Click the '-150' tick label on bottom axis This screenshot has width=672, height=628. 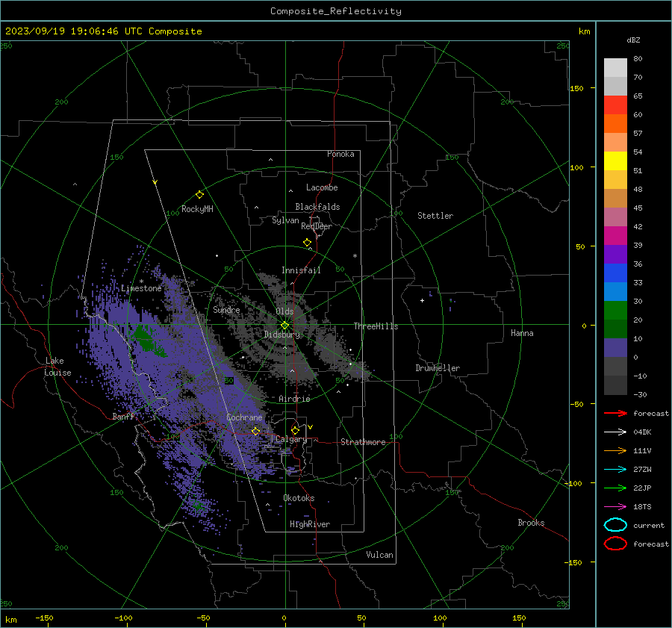click(x=44, y=618)
